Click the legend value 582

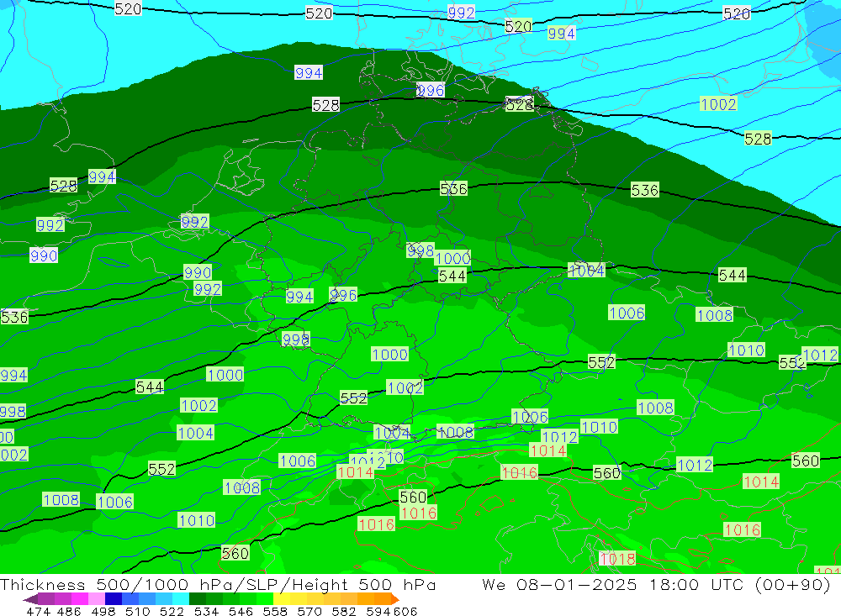tap(344, 611)
